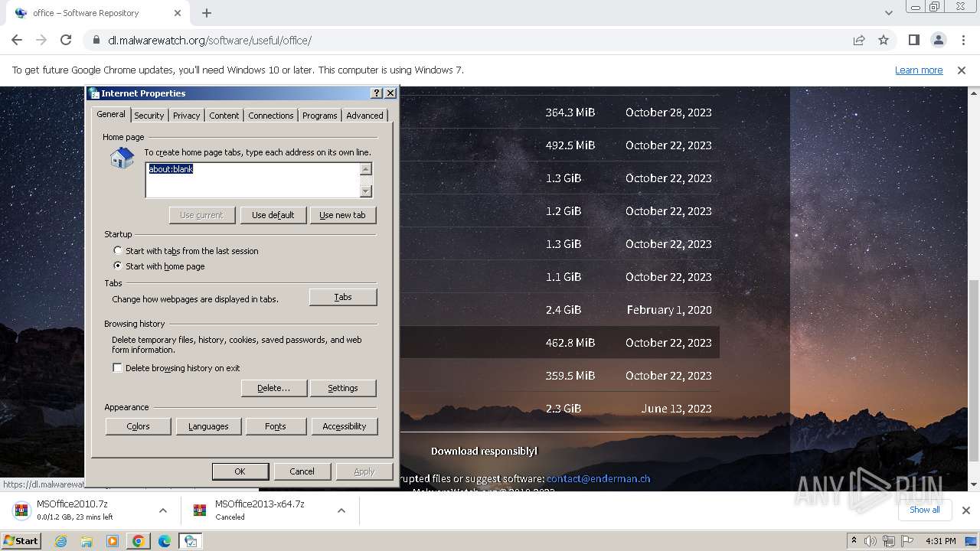Click the Delete... browsing history button
This screenshot has height=551, width=980.
(x=273, y=388)
